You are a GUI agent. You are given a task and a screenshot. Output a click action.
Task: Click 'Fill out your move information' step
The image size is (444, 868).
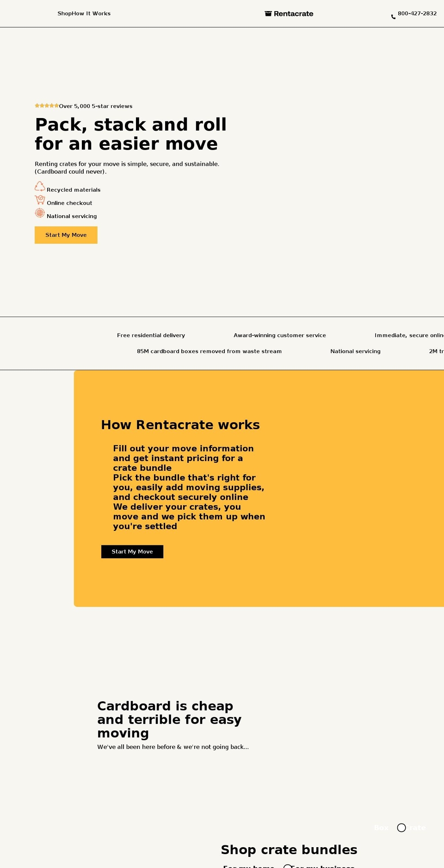[x=184, y=458]
